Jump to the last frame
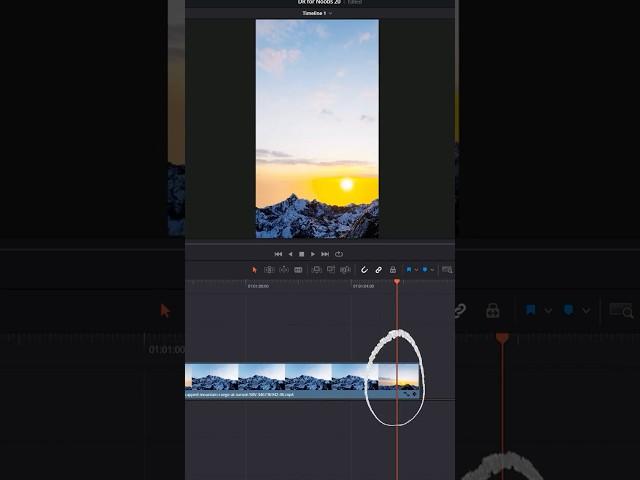The height and width of the screenshot is (480, 640). [325, 254]
